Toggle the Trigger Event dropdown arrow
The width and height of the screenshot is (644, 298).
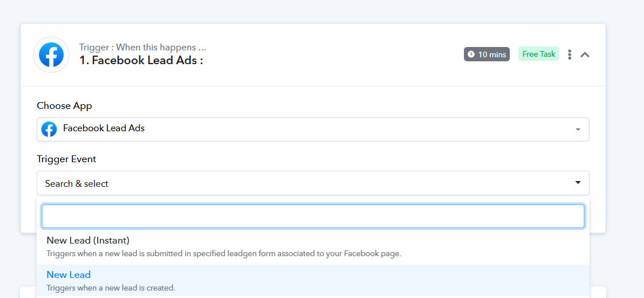pos(578,183)
